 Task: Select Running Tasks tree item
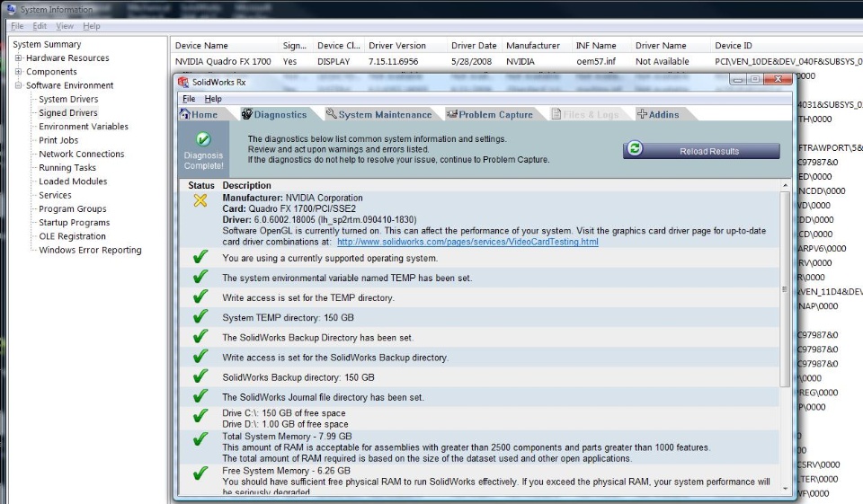[x=67, y=168]
